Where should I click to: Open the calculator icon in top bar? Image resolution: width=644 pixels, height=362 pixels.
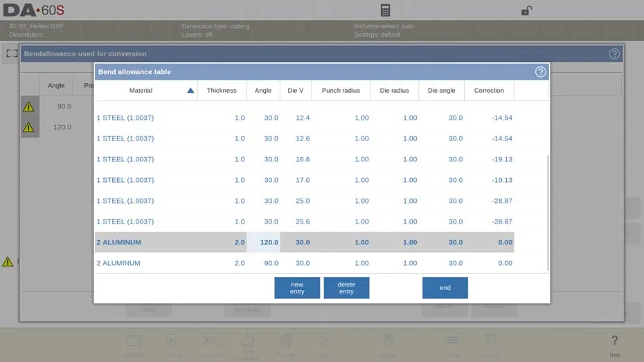385,10
